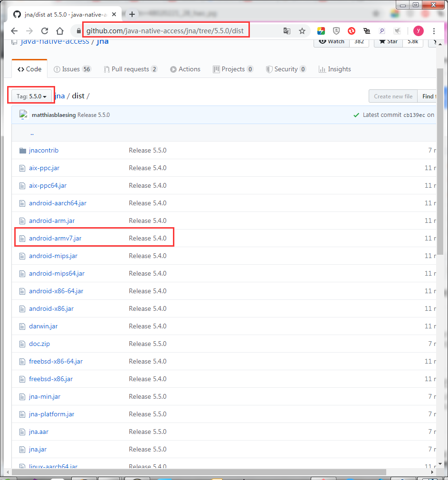Image resolution: width=448 pixels, height=480 pixels.
Task: Open jna-platform.jar file
Action: click(x=51, y=414)
